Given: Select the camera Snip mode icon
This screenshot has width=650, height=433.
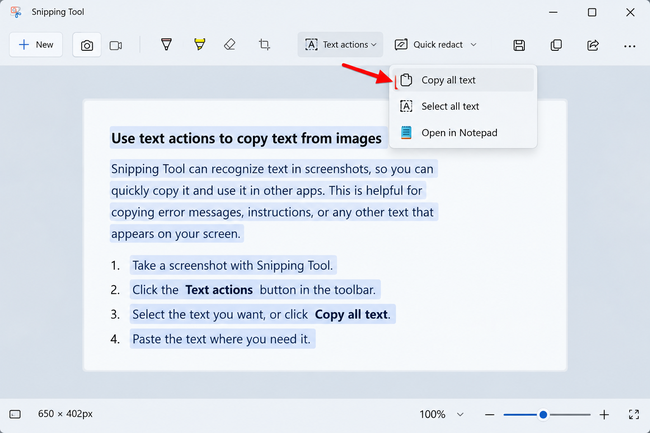Looking at the screenshot, I should coord(87,45).
